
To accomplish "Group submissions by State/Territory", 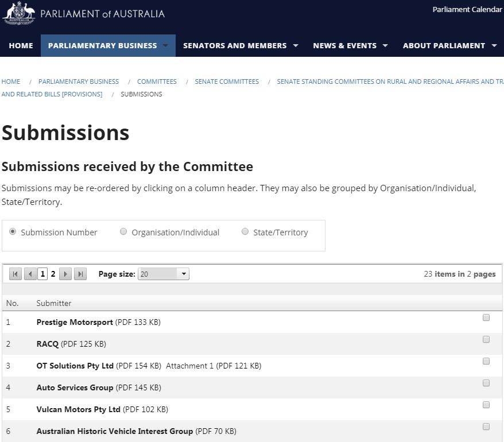I will [x=245, y=231].
